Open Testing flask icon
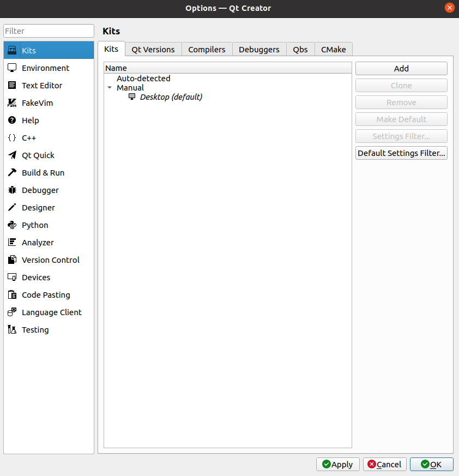This screenshot has height=476, width=459. point(12,330)
